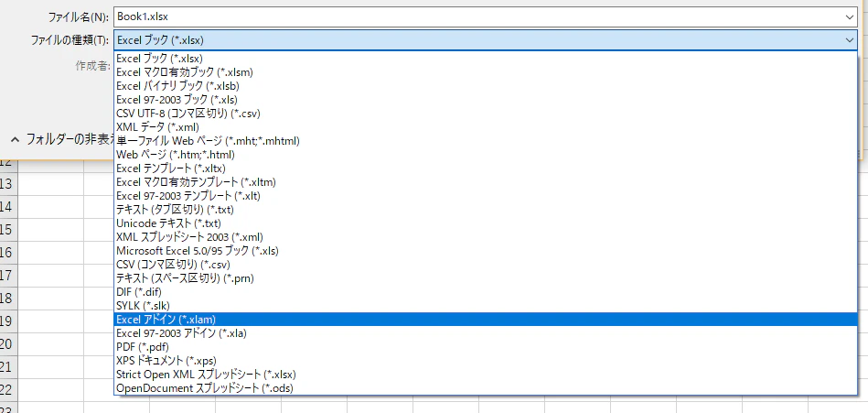Pick OpenDocument スプレッドシート (*.ods) format
The height and width of the screenshot is (413, 868).
[x=486, y=388]
